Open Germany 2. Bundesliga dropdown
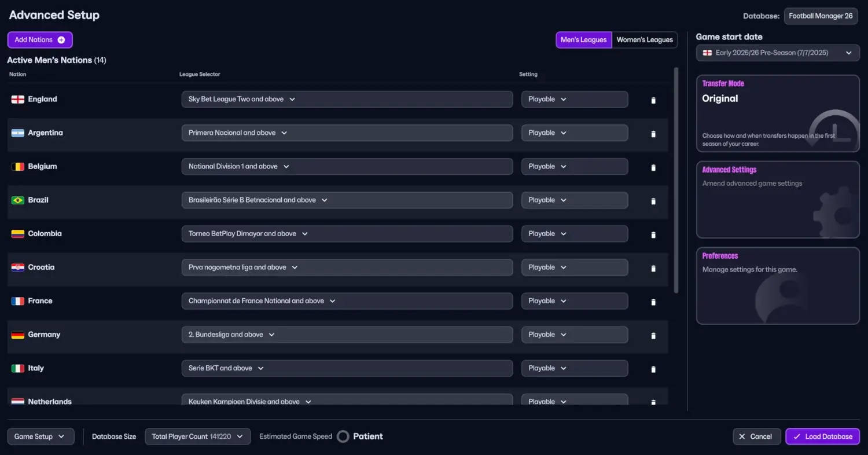Screen dimensions: 868x455 [x=347, y=334]
